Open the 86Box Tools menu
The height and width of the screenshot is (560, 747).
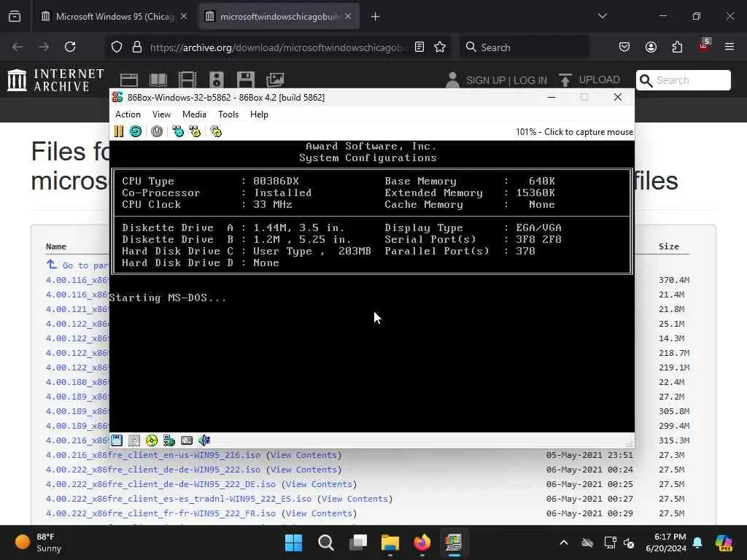pos(228,114)
